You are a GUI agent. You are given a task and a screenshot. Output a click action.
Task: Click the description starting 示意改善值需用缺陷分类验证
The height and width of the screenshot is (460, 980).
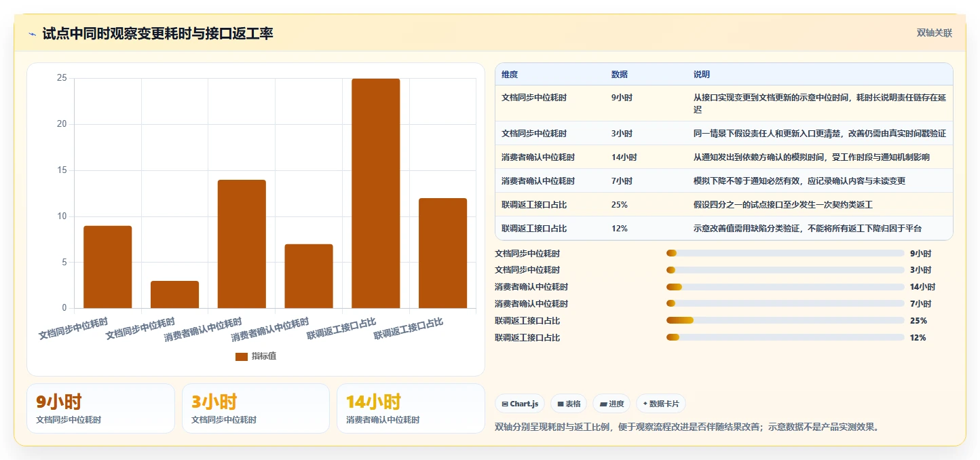[808, 229]
